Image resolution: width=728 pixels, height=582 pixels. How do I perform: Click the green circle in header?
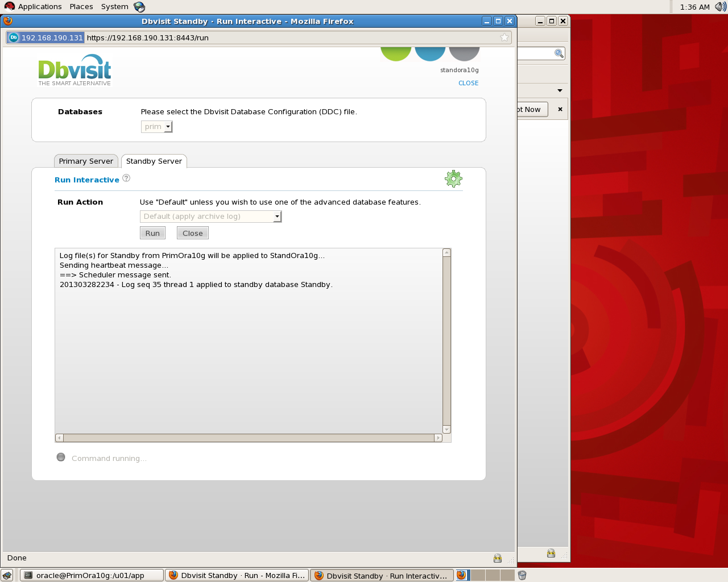click(396, 53)
